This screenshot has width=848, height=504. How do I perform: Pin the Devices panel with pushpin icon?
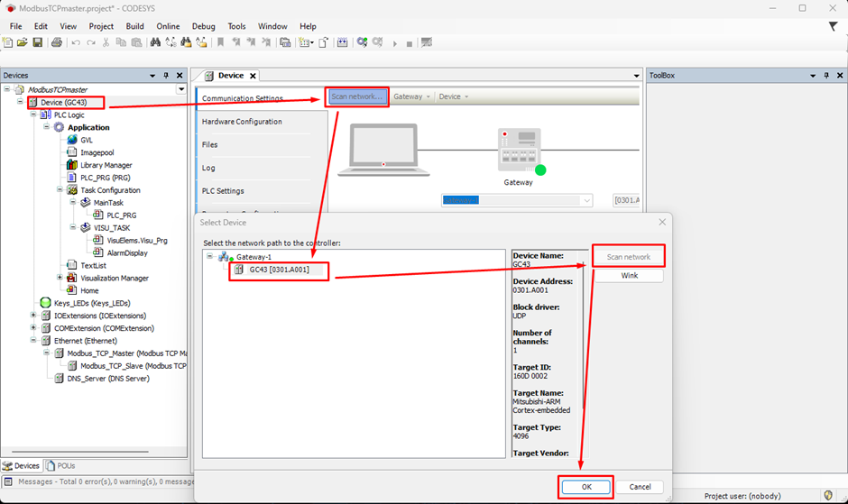[166, 76]
